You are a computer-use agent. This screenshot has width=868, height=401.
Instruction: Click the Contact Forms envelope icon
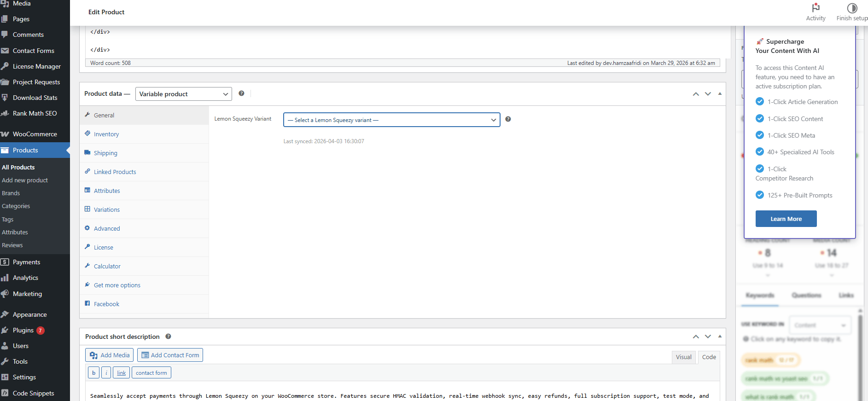[5, 51]
